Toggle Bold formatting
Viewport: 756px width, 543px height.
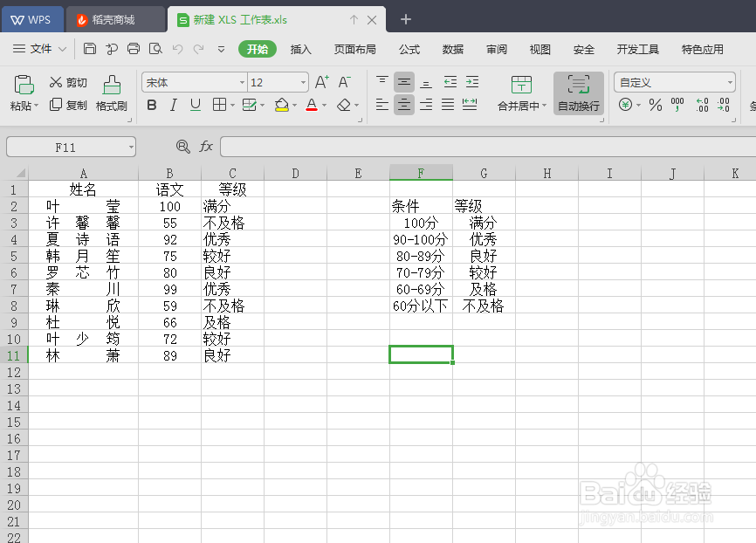[152, 105]
